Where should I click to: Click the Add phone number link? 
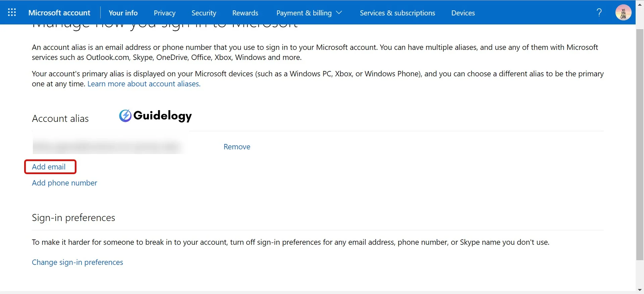64,183
